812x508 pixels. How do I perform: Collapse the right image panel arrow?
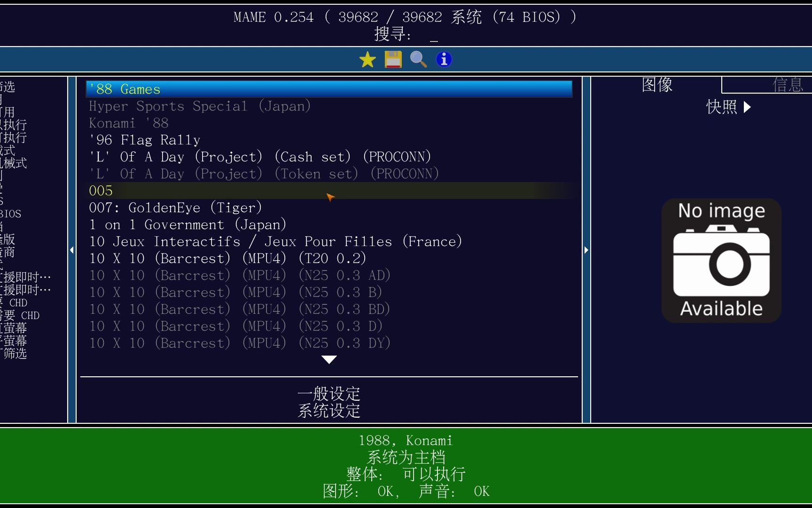(586, 250)
